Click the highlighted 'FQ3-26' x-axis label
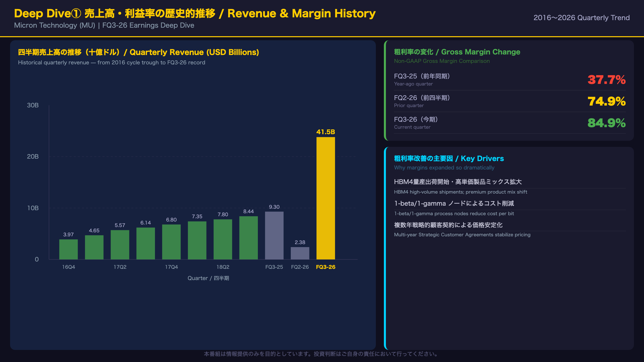Viewport: 644px width, 362px height. (326, 267)
